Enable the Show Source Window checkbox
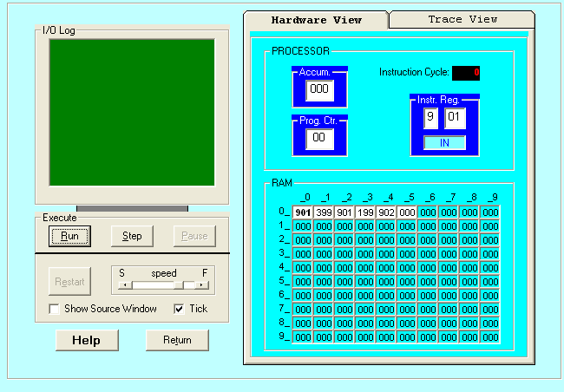The width and height of the screenshot is (564, 392). 55,309
